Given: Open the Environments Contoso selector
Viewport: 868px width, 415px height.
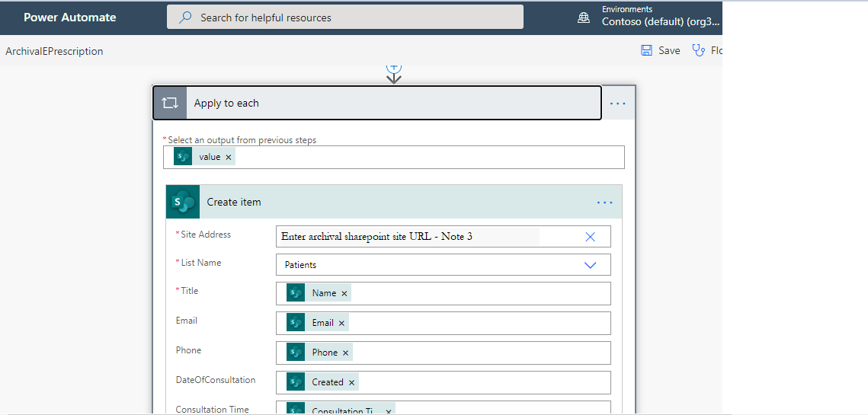Looking at the screenshot, I should (661, 18).
